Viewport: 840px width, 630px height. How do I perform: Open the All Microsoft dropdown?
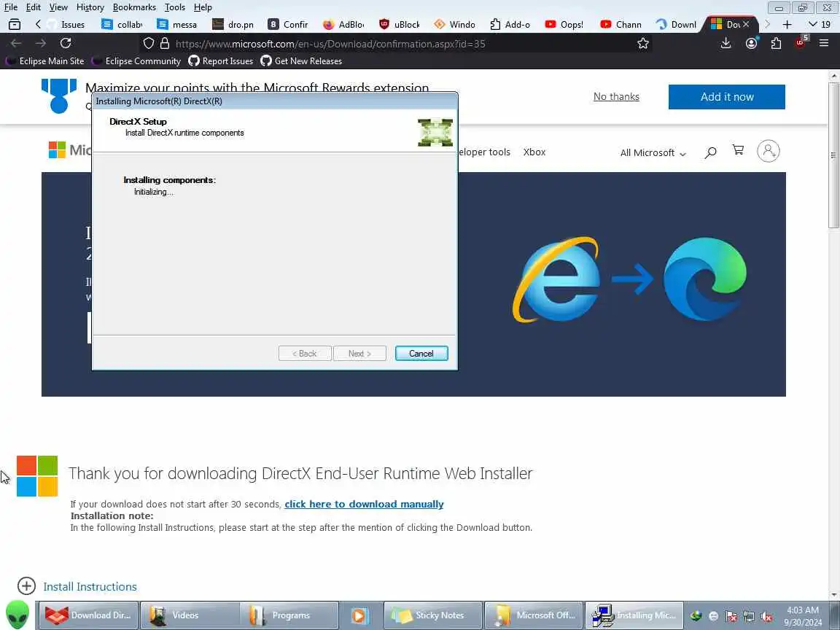pos(653,152)
